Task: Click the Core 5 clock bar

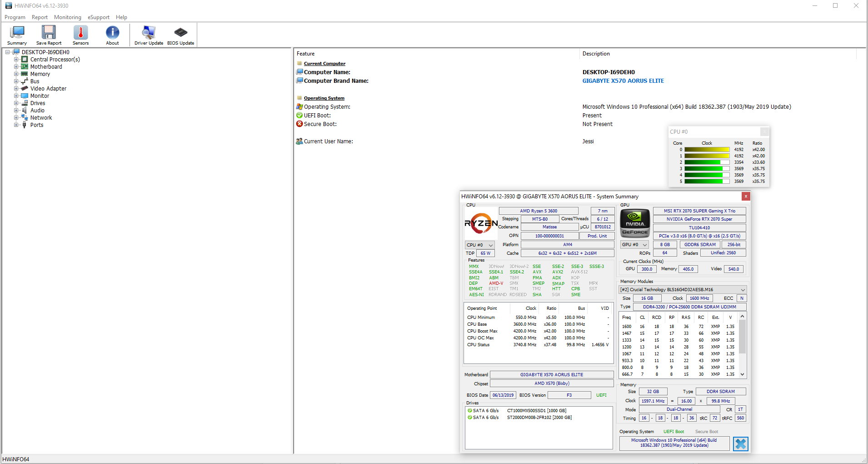Action: (x=707, y=182)
